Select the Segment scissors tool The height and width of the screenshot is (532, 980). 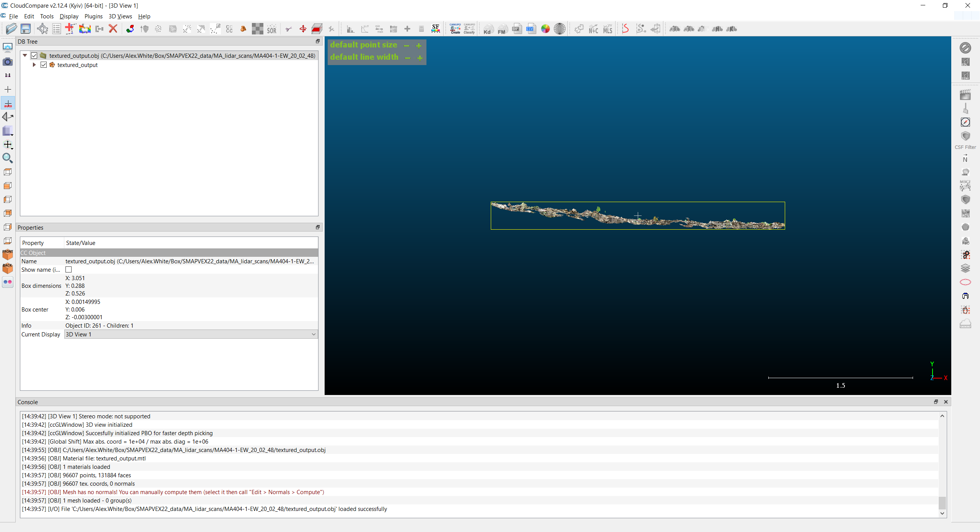coord(289,29)
